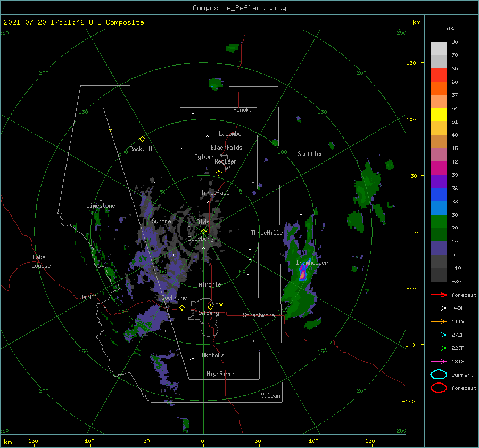Click the Lacombe label
The height and width of the screenshot is (448, 479).
point(230,134)
